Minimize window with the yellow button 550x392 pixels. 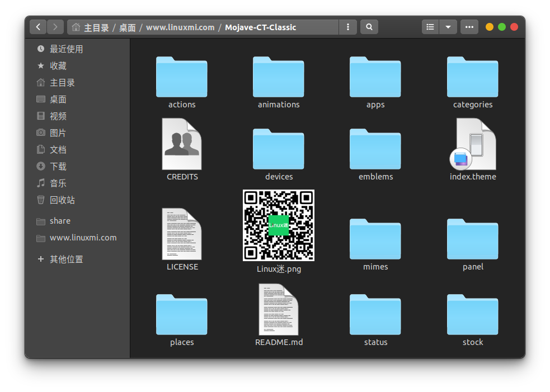(490, 27)
